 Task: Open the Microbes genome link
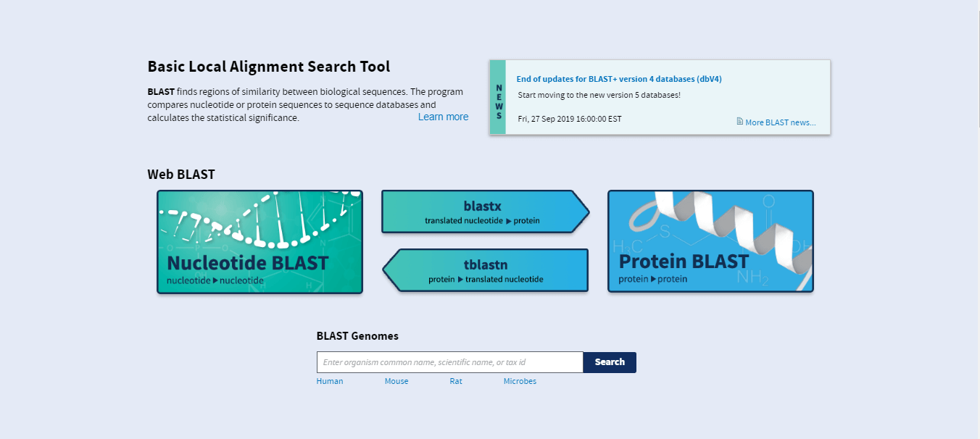520,381
